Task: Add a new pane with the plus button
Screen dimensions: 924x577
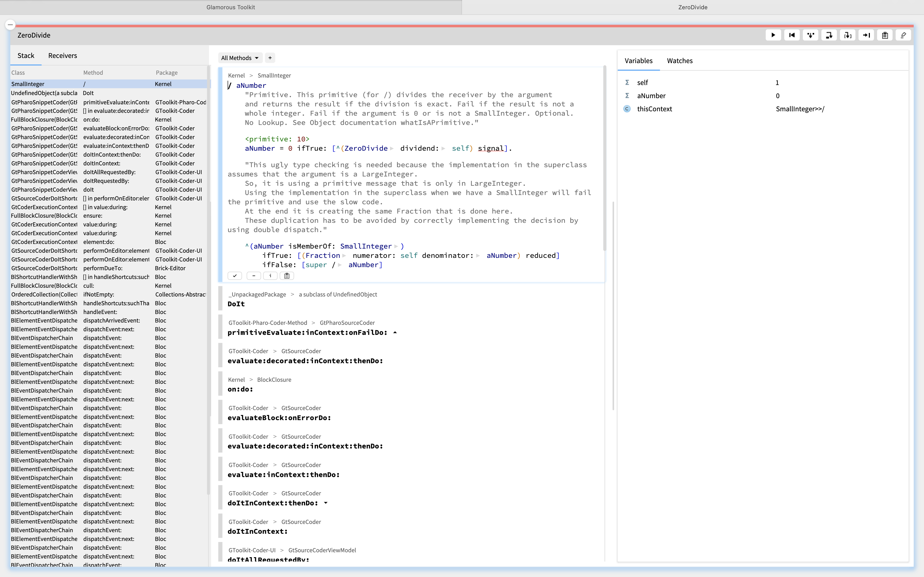Action: point(270,58)
